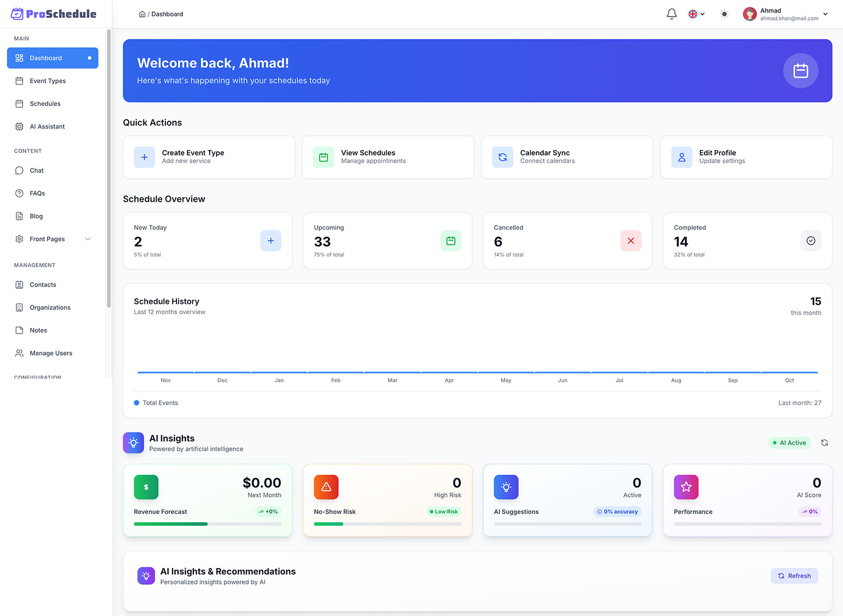Click Create Event Type quick action
Image resolution: width=843 pixels, height=616 pixels.
click(x=209, y=157)
